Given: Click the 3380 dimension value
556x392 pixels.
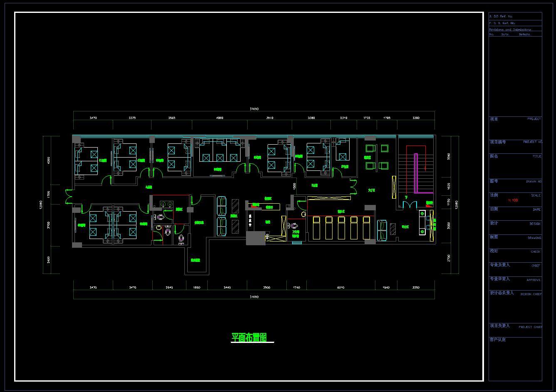Looking at the screenshot, I should pyautogui.click(x=311, y=118).
